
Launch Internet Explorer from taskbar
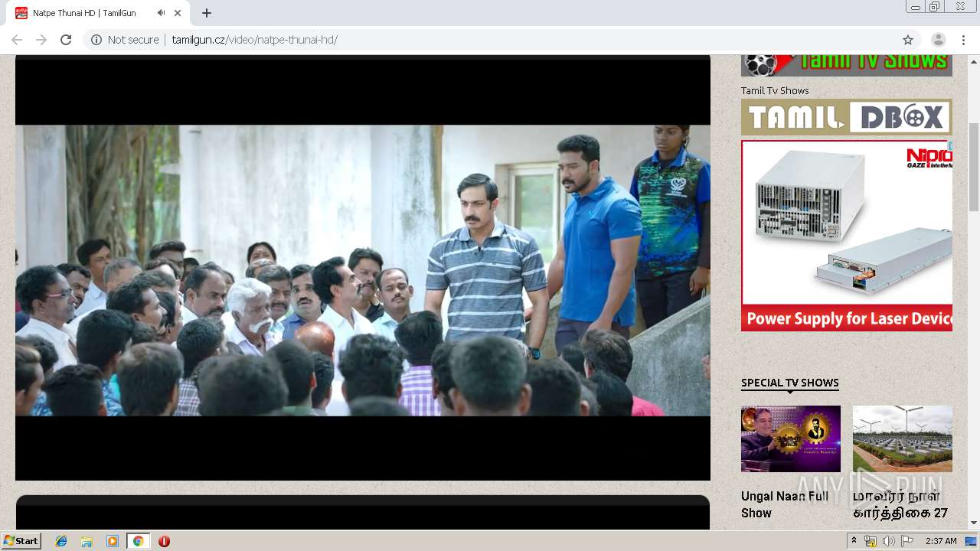click(x=61, y=541)
